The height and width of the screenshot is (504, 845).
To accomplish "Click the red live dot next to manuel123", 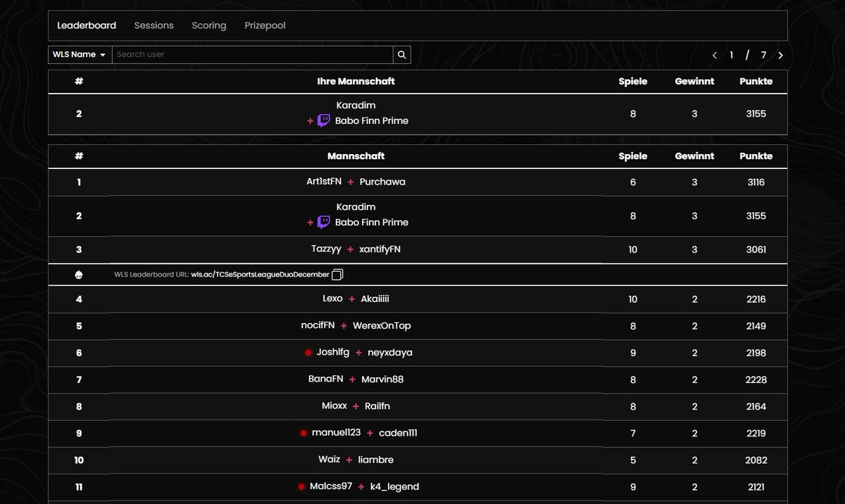I will [x=303, y=433].
